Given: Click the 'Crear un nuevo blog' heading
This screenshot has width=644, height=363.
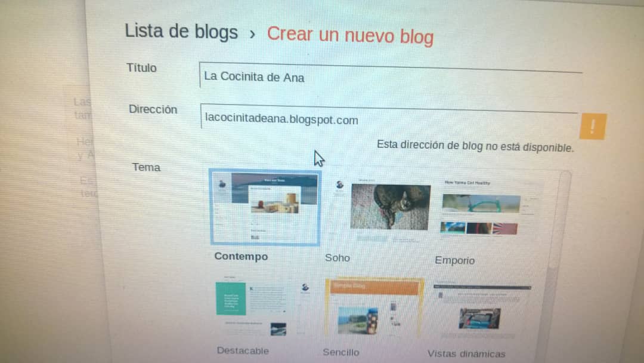Looking at the screenshot, I should pos(351,36).
